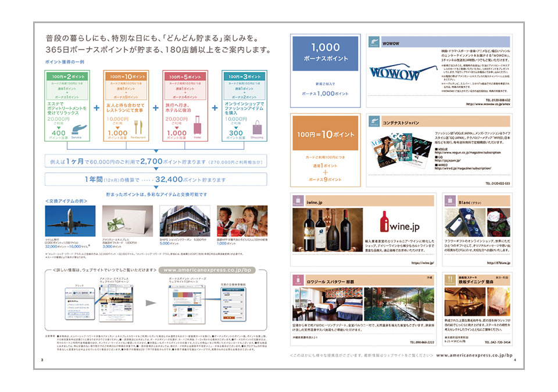The height and width of the screenshot is (392, 558).
Task: Click the green 100円=2ポイント card header
Action: pyautogui.click(x=67, y=76)
